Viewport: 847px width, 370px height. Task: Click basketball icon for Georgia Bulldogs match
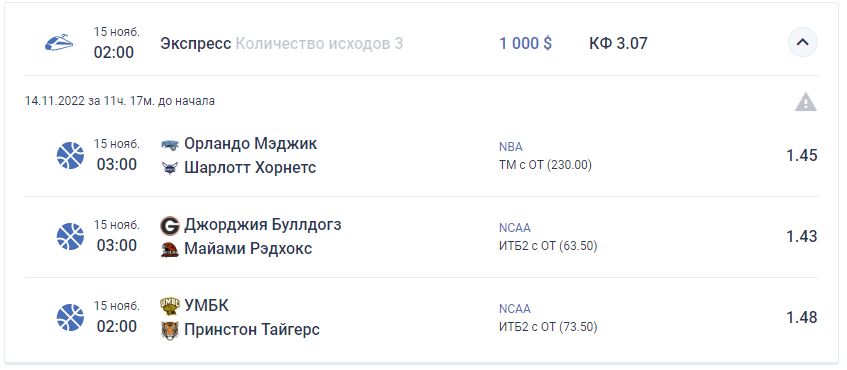(x=70, y=237)
